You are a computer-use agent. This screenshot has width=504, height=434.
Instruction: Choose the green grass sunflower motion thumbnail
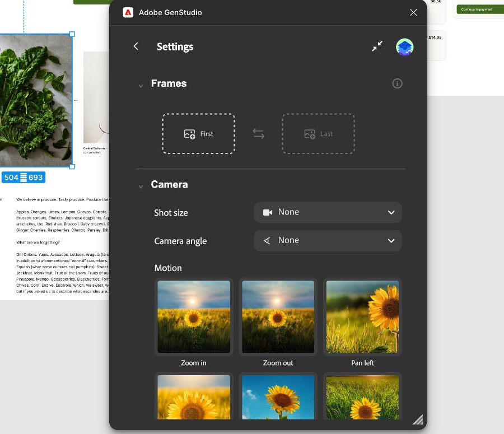click(x=362, y=396)
